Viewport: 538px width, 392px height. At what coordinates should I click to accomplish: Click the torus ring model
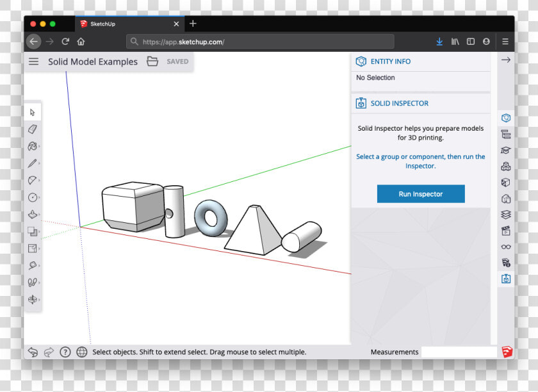coord(211,218)
